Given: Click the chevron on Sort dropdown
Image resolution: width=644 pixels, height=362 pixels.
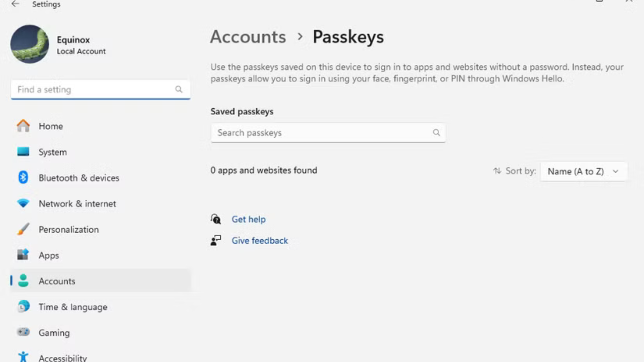Looking at the screenshot, I should click(x=615, y=172).
